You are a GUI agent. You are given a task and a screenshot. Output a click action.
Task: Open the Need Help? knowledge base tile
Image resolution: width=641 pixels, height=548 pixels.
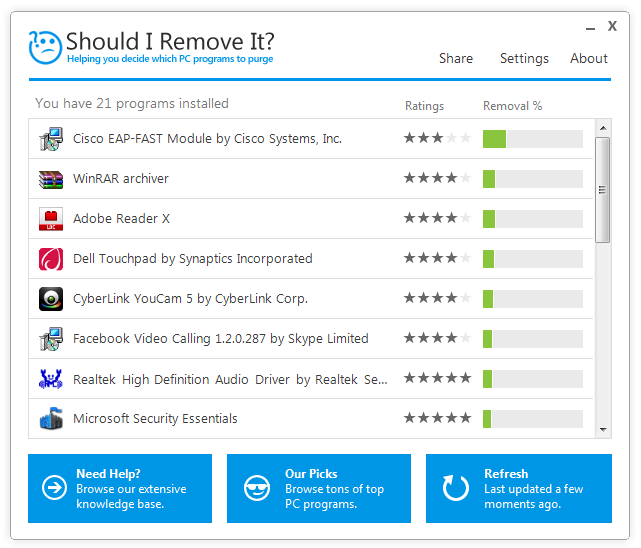(120, 488)
